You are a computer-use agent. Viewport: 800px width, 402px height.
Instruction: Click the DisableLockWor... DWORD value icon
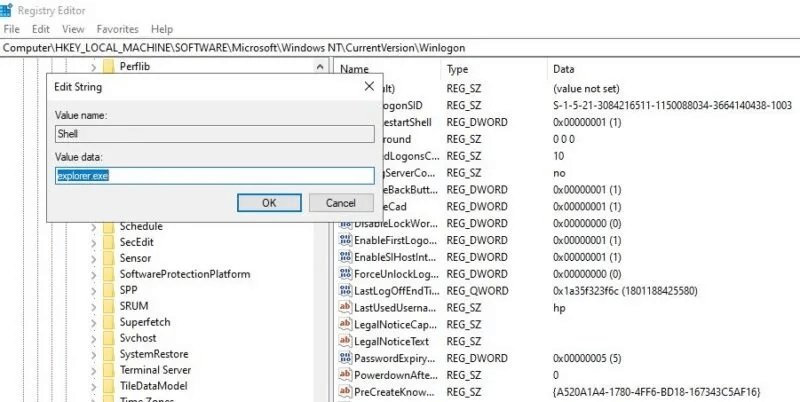click(345, 223)
